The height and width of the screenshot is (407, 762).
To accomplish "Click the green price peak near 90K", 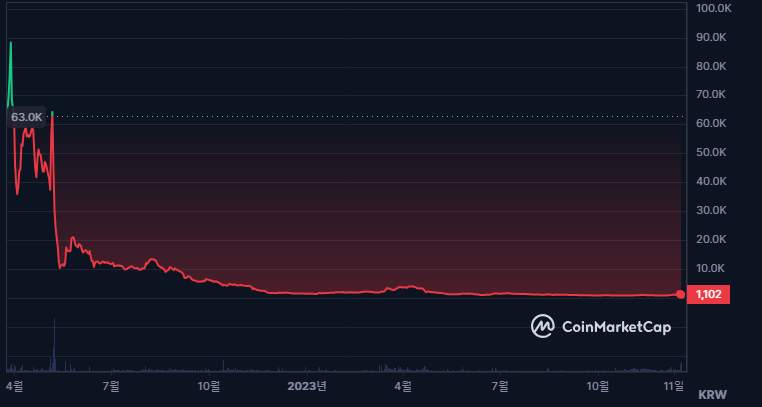I will point(11,44).
